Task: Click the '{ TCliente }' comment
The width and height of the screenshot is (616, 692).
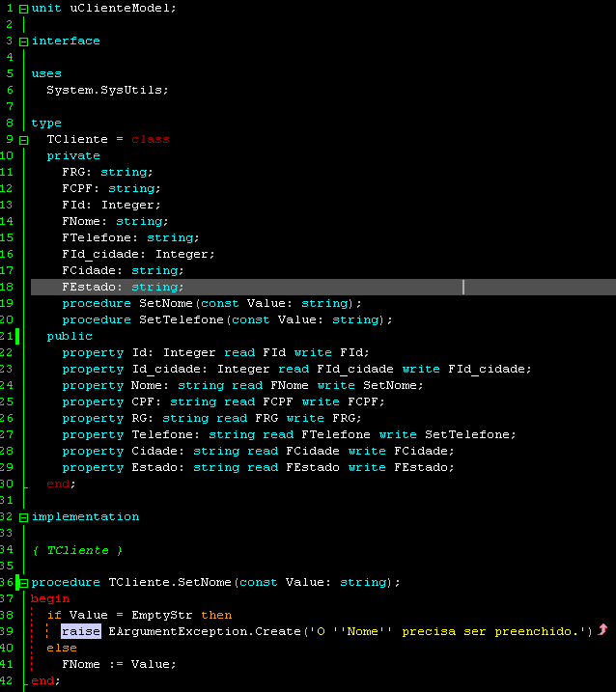Action: pyautogui.click(x=77, y=550)
